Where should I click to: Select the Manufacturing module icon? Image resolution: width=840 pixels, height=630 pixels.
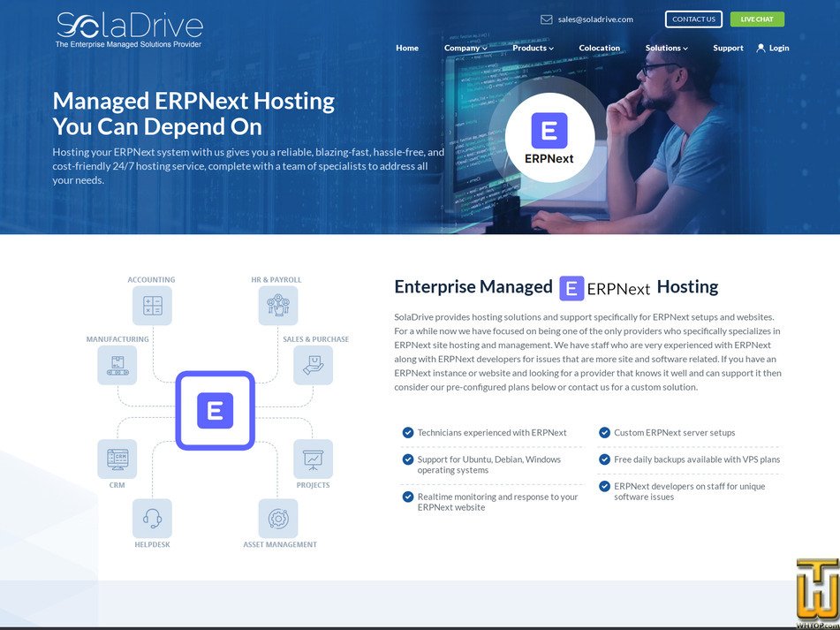[x=117, y=365]
